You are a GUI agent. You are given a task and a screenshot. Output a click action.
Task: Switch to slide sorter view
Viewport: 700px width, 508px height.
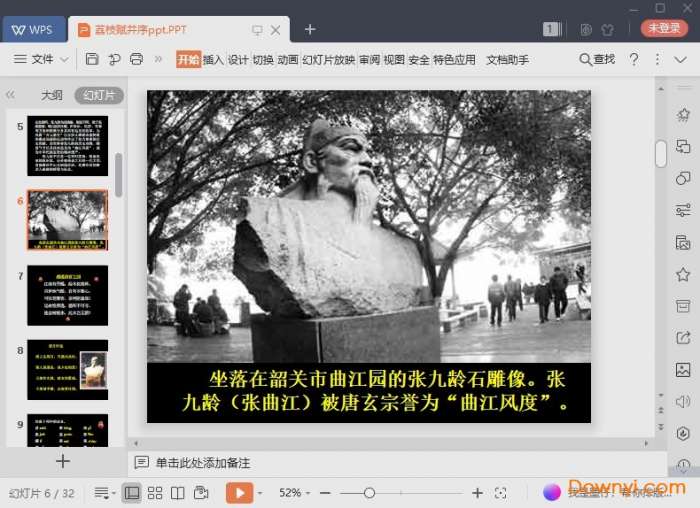coord(155,493)
